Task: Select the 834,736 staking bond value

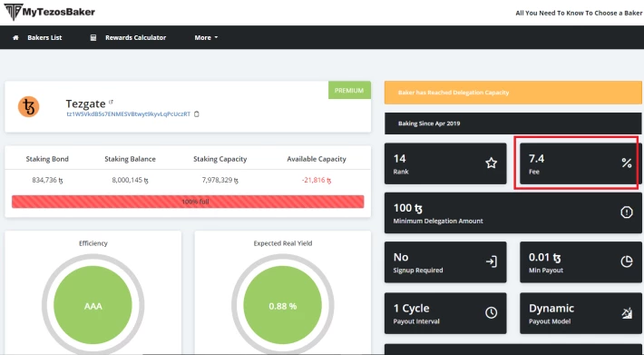Action: [x=47, y=180]
